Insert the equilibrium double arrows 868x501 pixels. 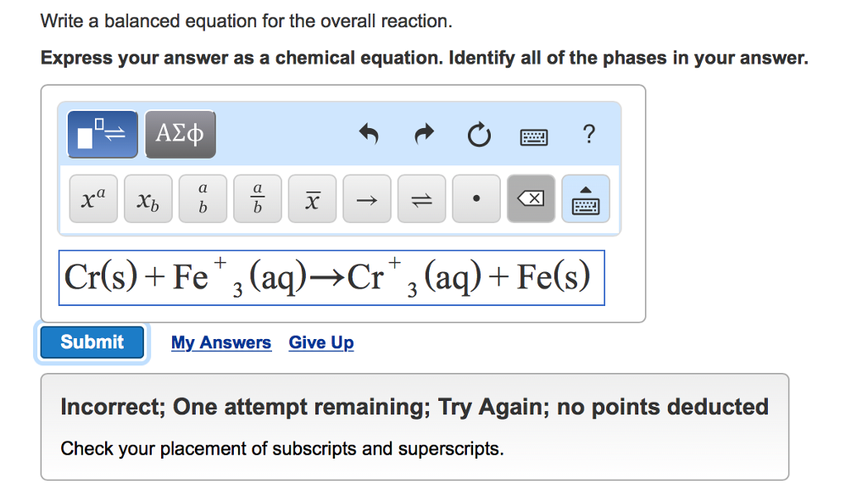point(421,198)
